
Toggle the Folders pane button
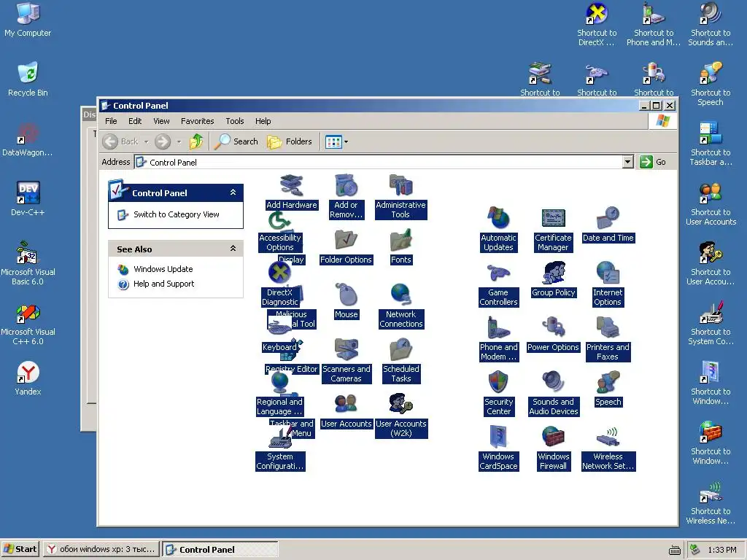coord(289,141)
